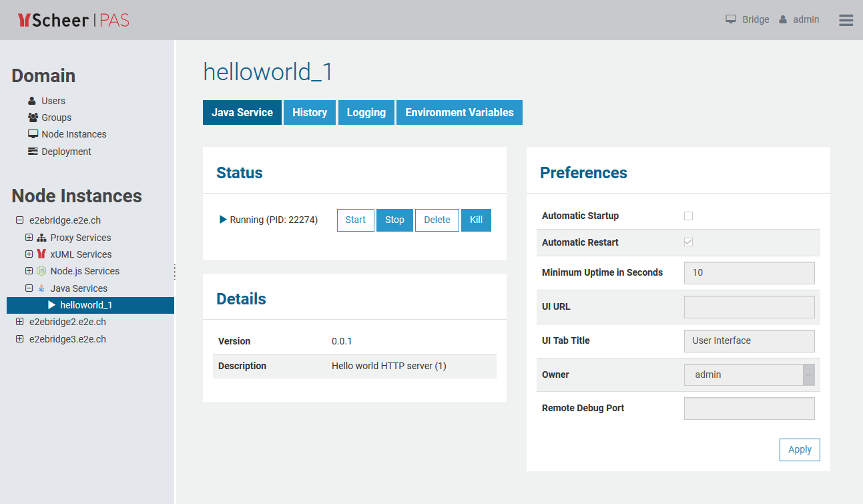The image size is (863, 504).
Task: Expand the xUML Services node
Action: point(29,254)
